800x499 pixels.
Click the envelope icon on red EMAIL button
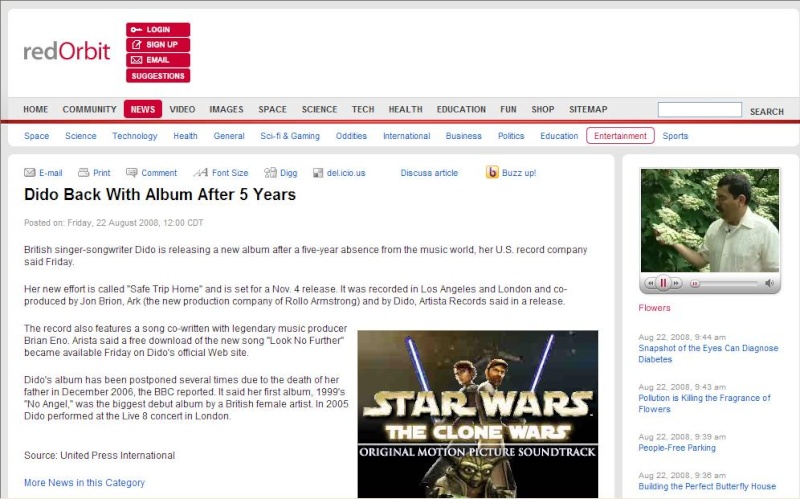point(136,60)
